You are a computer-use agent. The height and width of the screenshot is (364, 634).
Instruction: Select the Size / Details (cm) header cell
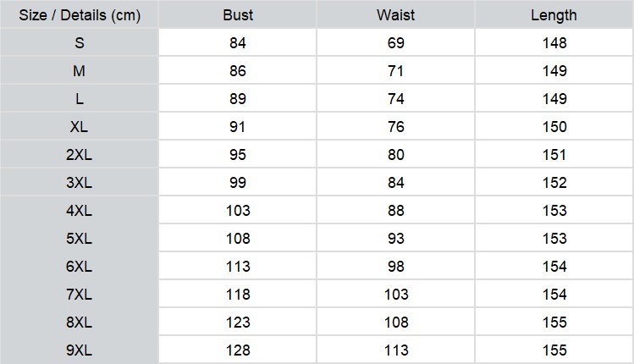pyautogui.click(x=80, y=15)
